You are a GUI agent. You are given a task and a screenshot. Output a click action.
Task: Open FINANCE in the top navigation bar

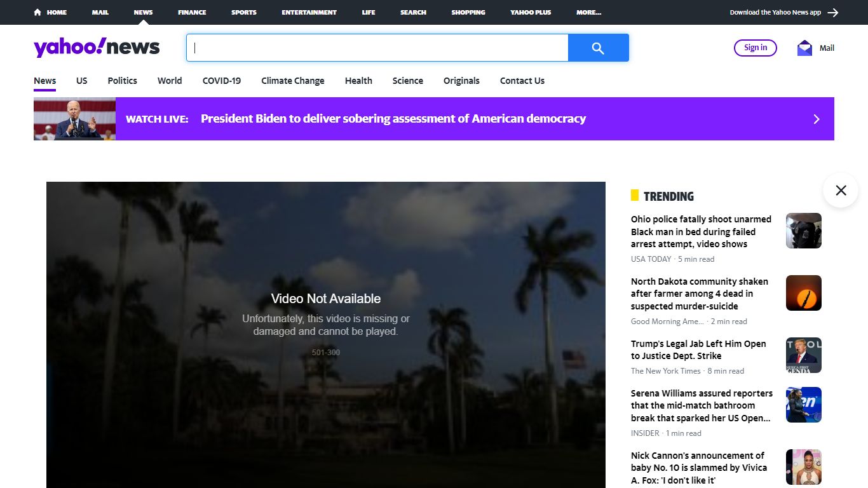pos(192,12)
